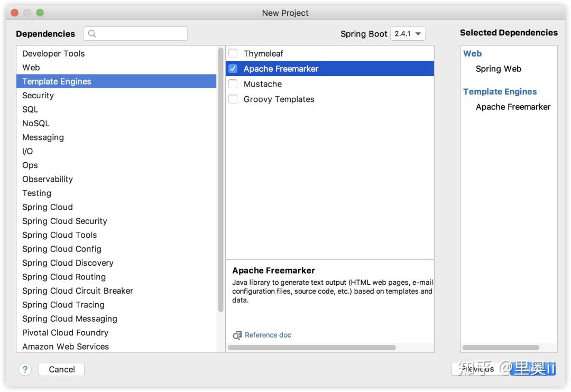The height and width of the screenshot is (392, 571).
Task: Choose the NoSQL dependency category
Action: coord(36,123)
